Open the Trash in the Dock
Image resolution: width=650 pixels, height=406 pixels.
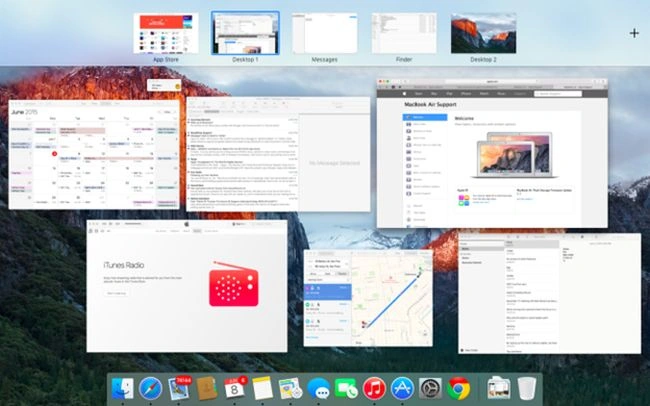tap(526, 389)
